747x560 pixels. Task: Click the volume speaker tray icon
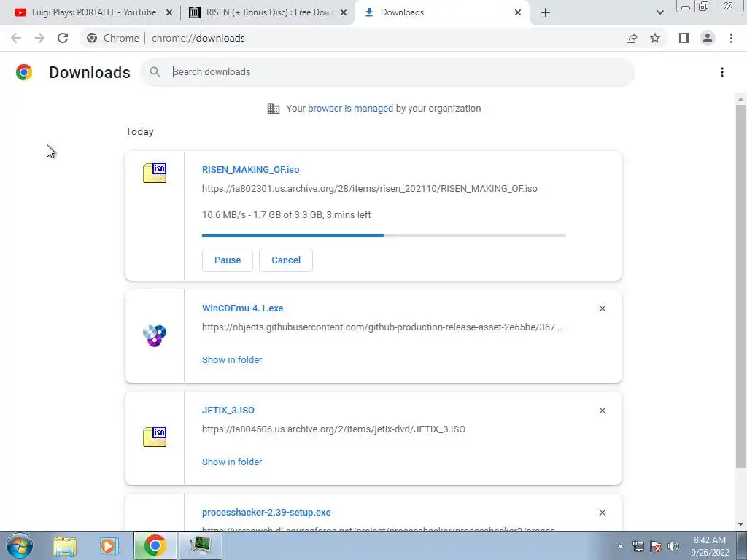point(673,546)
